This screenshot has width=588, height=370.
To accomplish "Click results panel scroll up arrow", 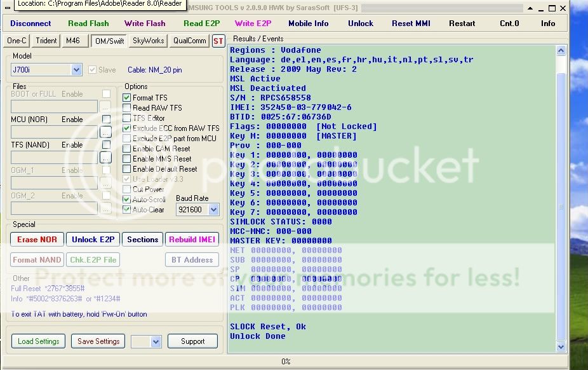I will click(x=561, y=51).
